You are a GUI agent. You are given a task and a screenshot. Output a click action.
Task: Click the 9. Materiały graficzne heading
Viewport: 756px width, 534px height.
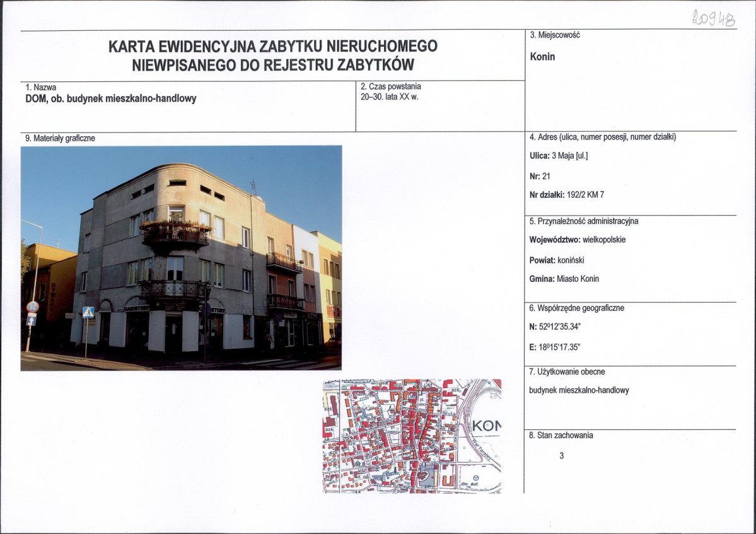point(61,138)
